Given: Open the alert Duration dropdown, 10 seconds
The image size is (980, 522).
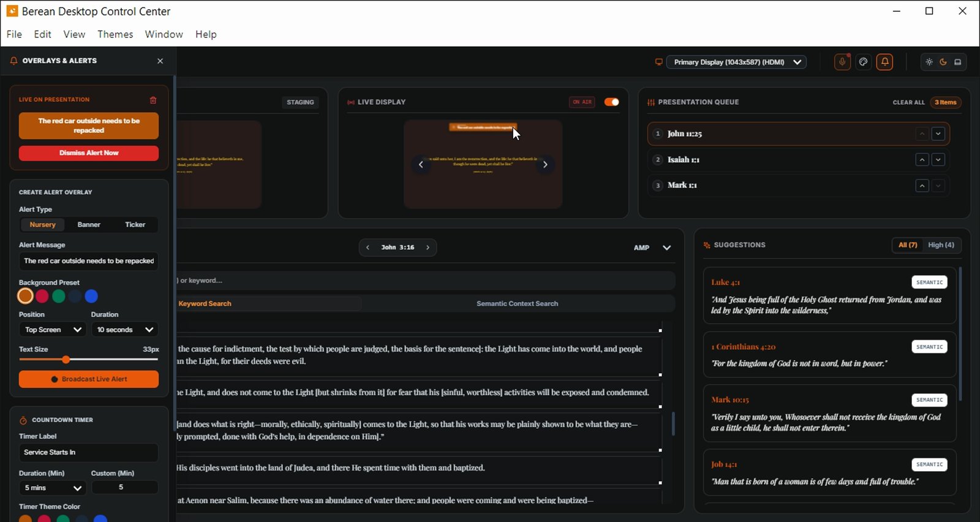Looking at the screenshot, I should pos(125,330).
